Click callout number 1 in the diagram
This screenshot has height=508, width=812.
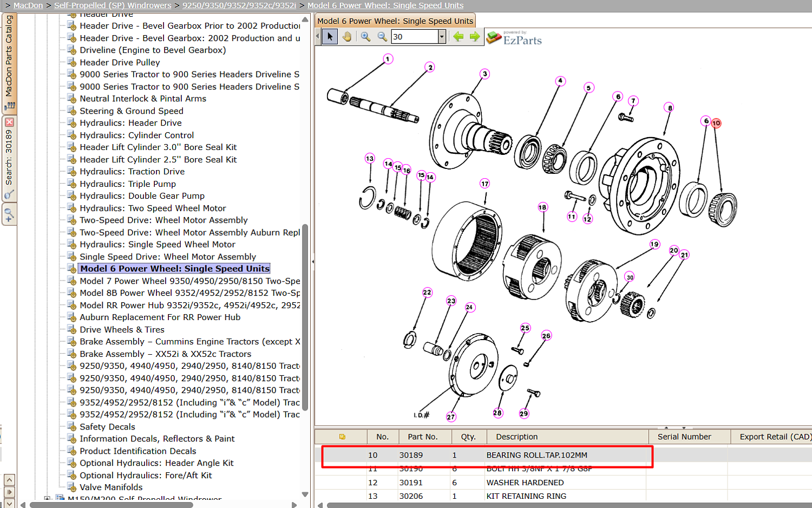pyautogui.click(x=388, y=59)
